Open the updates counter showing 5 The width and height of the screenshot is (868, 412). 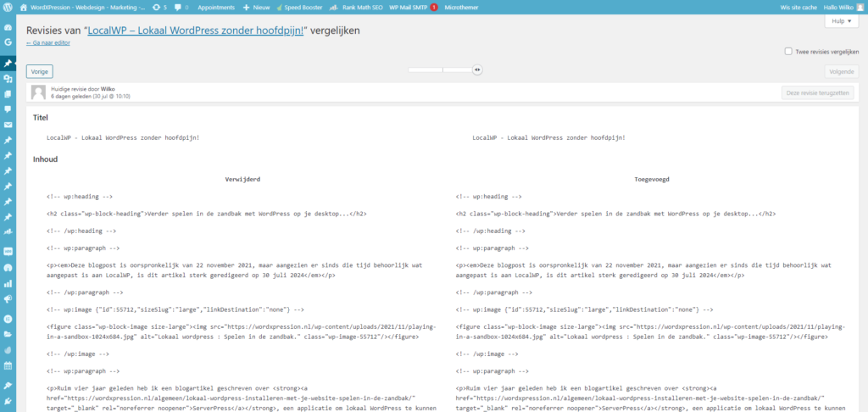click(159, 8)
